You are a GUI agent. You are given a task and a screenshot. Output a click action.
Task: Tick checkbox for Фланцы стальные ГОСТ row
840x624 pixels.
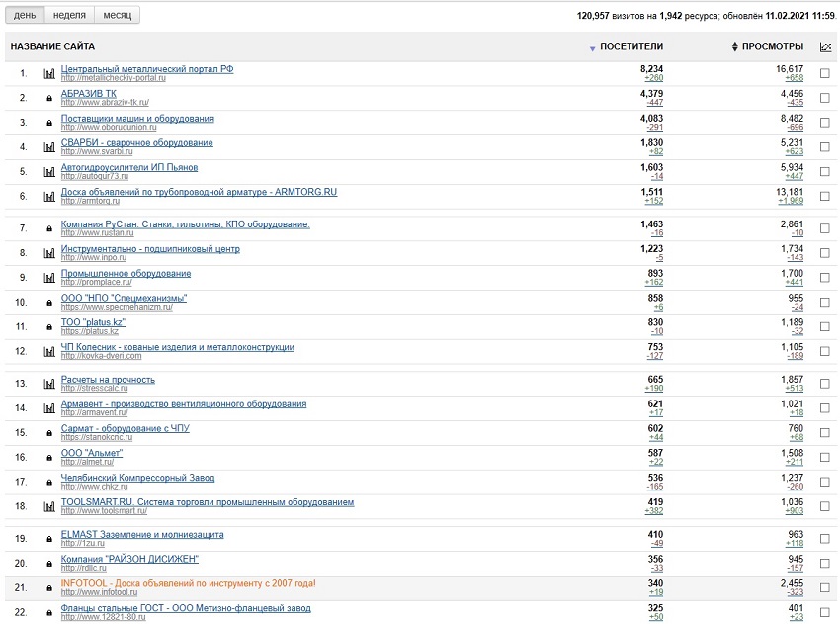point(825,613)
